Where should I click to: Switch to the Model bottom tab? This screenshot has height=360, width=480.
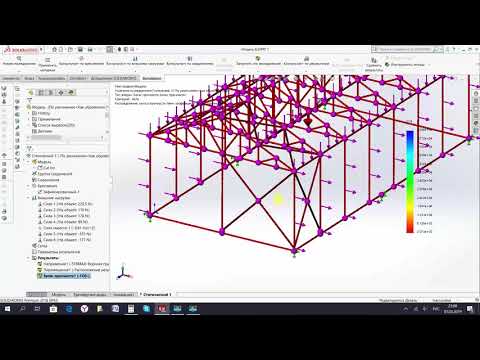59,294
